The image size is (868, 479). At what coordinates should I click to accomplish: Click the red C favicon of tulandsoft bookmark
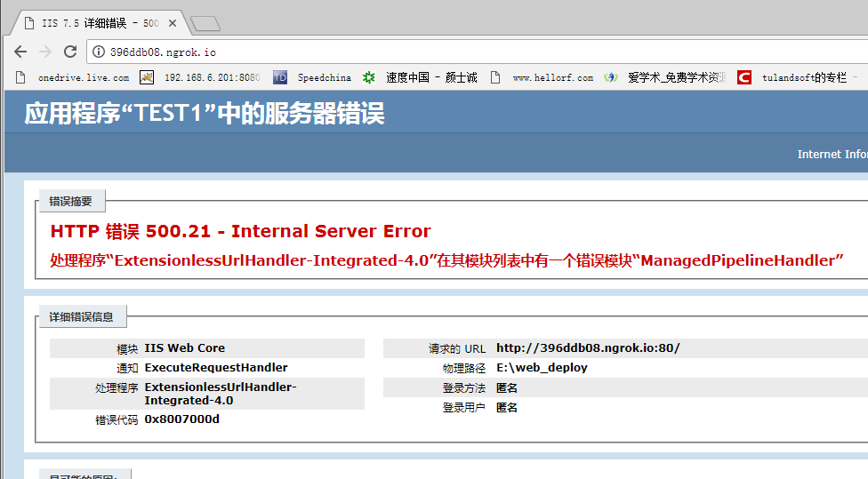tap(744, 77)
